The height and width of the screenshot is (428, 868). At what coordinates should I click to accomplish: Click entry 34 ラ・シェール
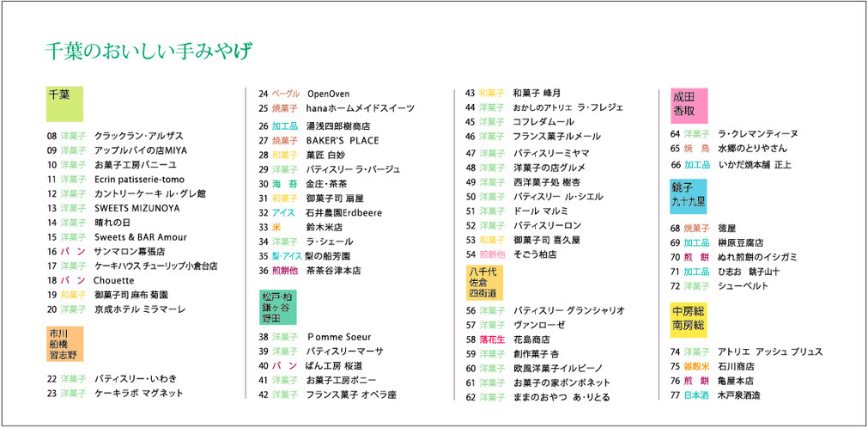click(306, 242)
